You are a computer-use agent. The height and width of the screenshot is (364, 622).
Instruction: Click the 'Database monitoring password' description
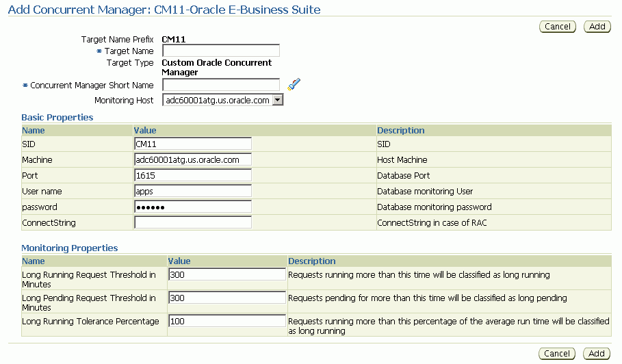click(435, 207)
